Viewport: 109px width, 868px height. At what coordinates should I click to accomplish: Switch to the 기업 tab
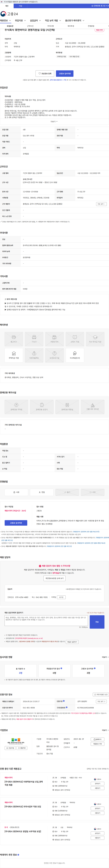(20, 6)
